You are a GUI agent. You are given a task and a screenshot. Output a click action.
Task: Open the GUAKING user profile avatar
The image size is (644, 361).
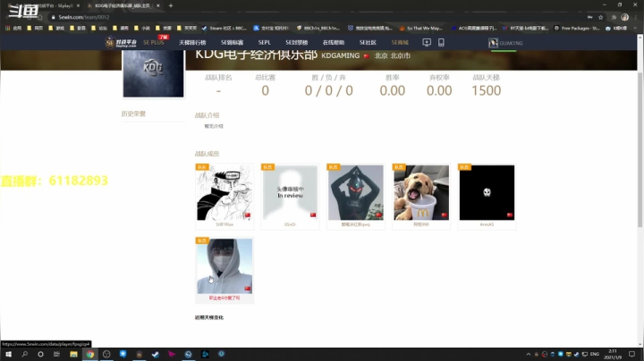coord(493,43)
